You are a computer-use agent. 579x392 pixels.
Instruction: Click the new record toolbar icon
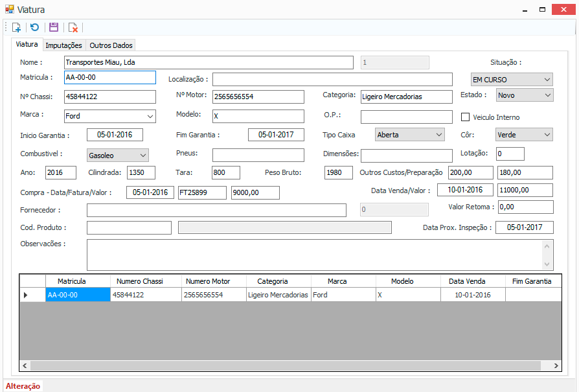coord(17,27)
